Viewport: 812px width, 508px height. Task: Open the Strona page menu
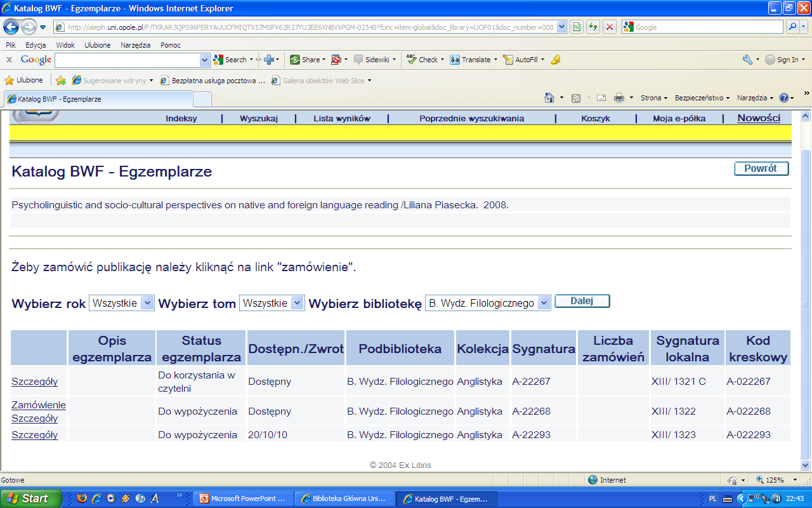654,98
